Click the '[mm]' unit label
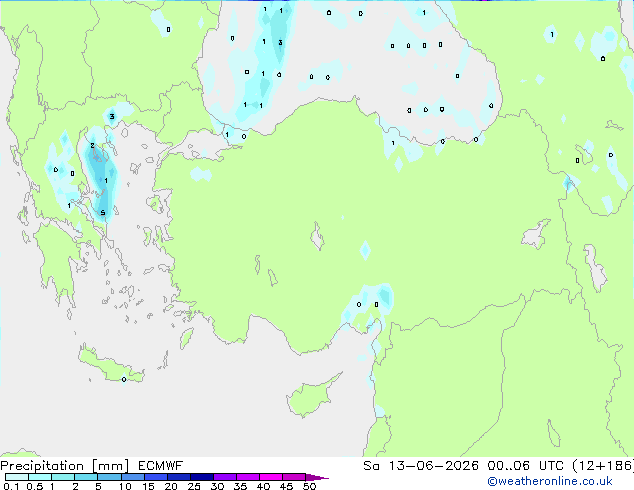The width and height of the screenshot is (634, 490). (110, 466)
